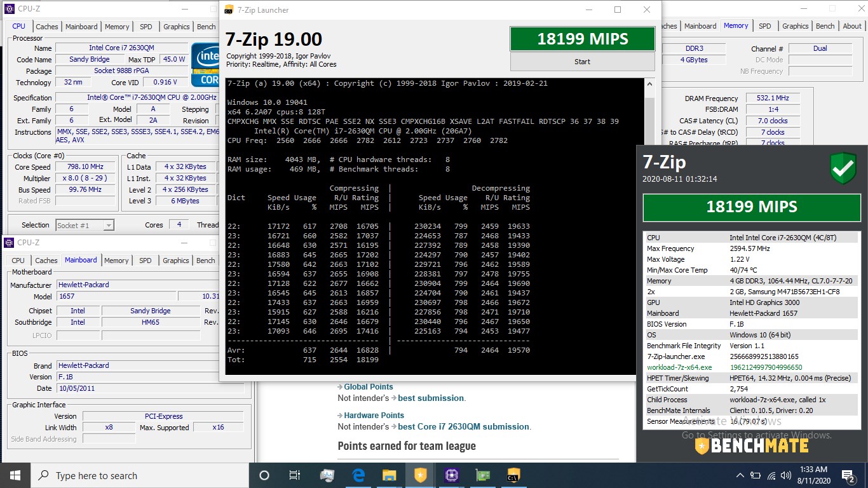Click the BenchMate shield icon on the taskbar

[421, 475]
